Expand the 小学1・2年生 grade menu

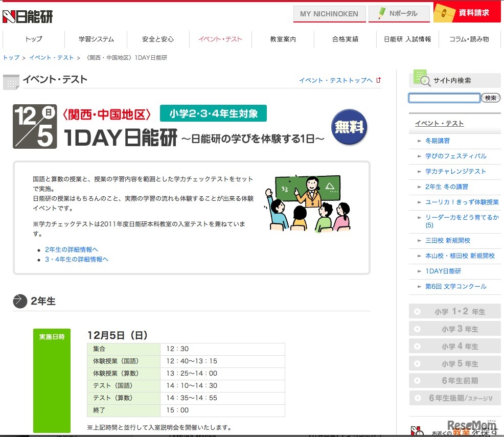454,311
